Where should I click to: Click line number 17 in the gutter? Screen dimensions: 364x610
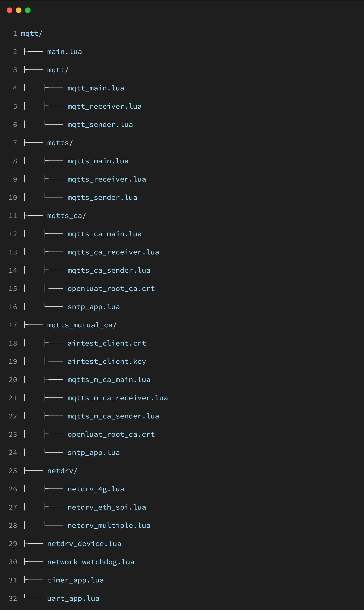(13, 325)
